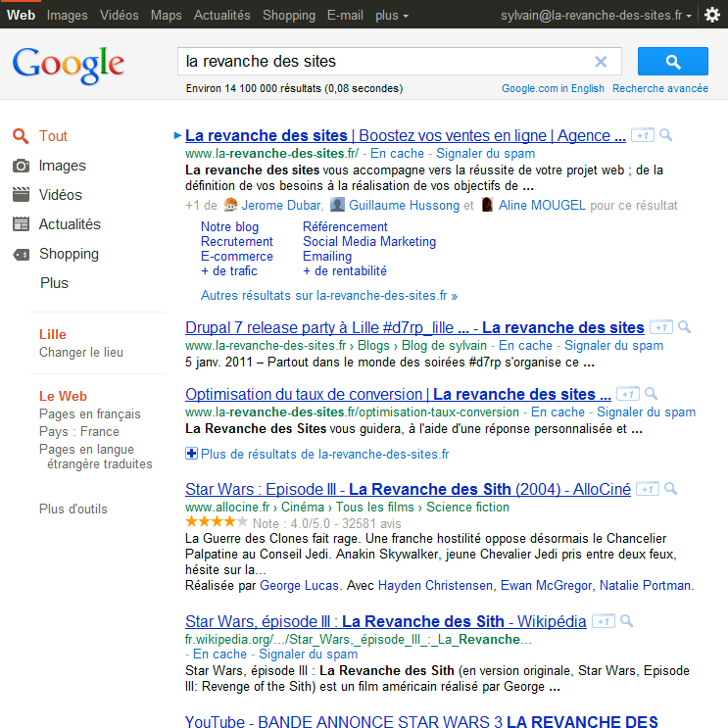This screenshot has height=728, width=728.
Task: Open 'Référencement' sitelink
Action: [345, 226]
